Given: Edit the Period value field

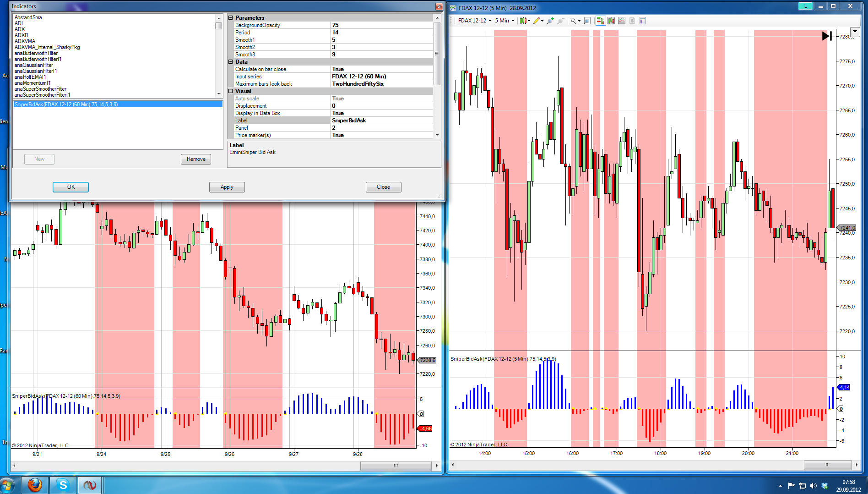Looking at the screenshot, I should (381, 33).
